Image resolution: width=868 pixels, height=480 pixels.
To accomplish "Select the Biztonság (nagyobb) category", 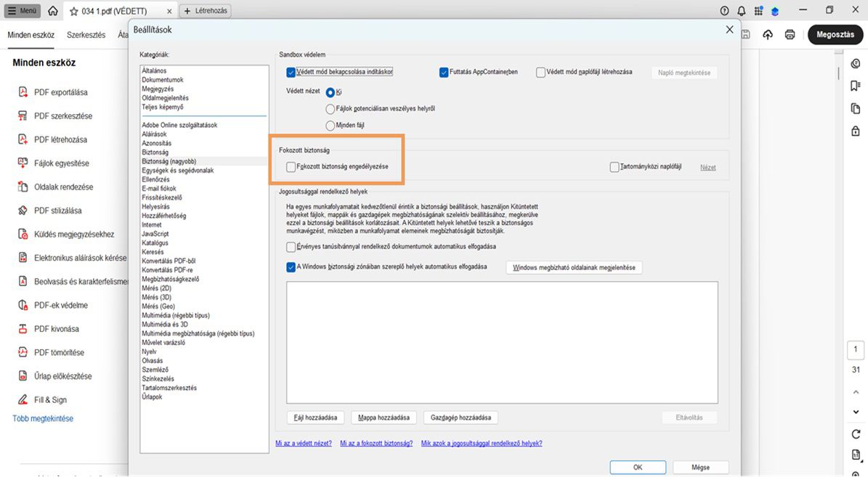I will 169,161.
